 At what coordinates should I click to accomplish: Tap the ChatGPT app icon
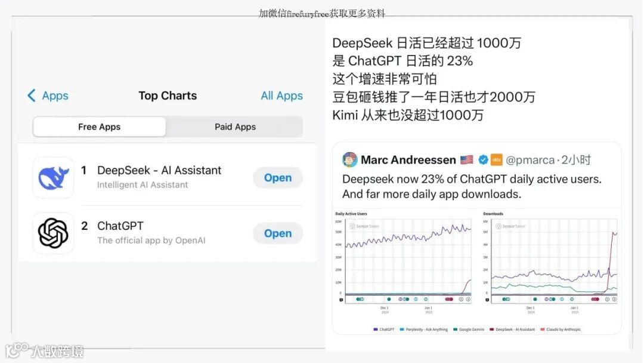point(54,233)
